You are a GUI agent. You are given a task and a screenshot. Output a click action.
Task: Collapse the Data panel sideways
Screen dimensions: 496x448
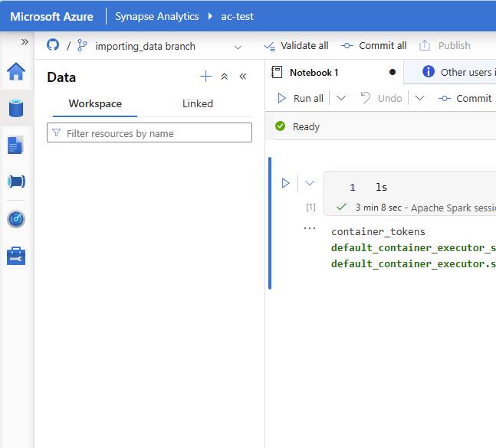point(243,77)
